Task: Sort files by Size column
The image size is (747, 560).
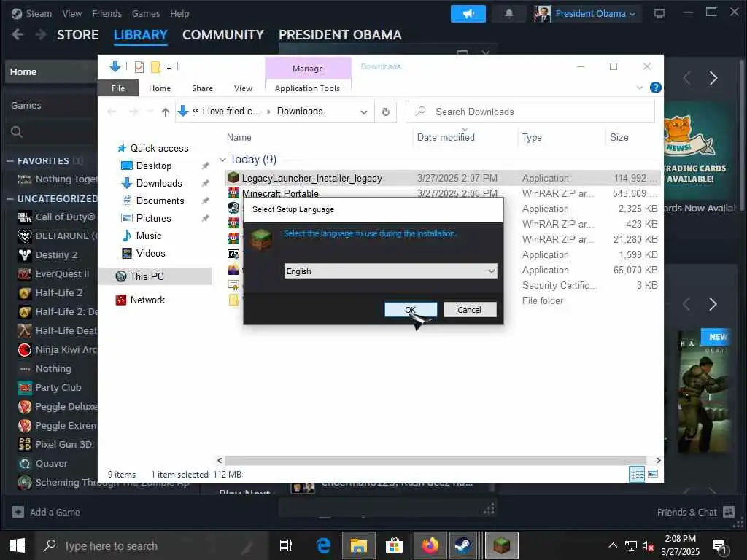Action: (619, 137)
